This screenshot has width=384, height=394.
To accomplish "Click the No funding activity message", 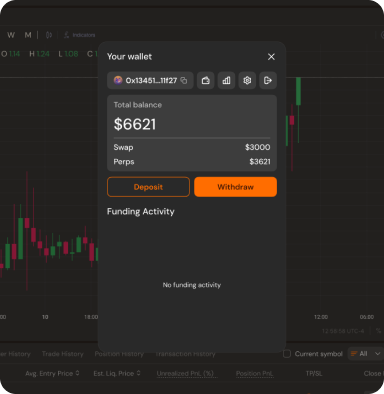I will point(192,285).
